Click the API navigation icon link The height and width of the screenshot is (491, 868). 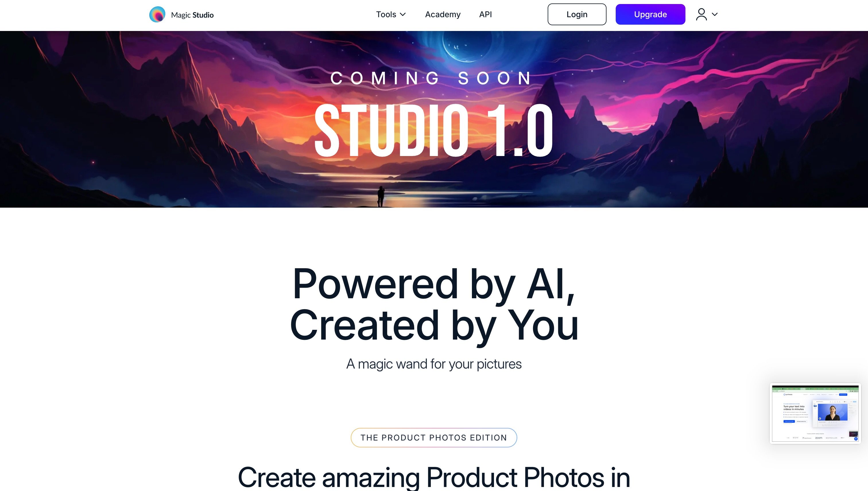click(486, 14)
